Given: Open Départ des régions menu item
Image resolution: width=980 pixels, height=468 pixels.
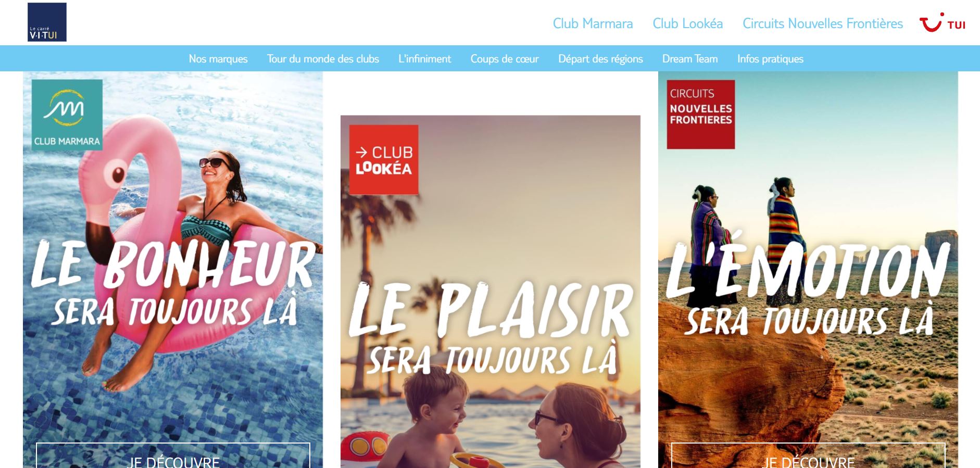Looking at the screenshot, I should pyautogui.click(x=600, y=59).
